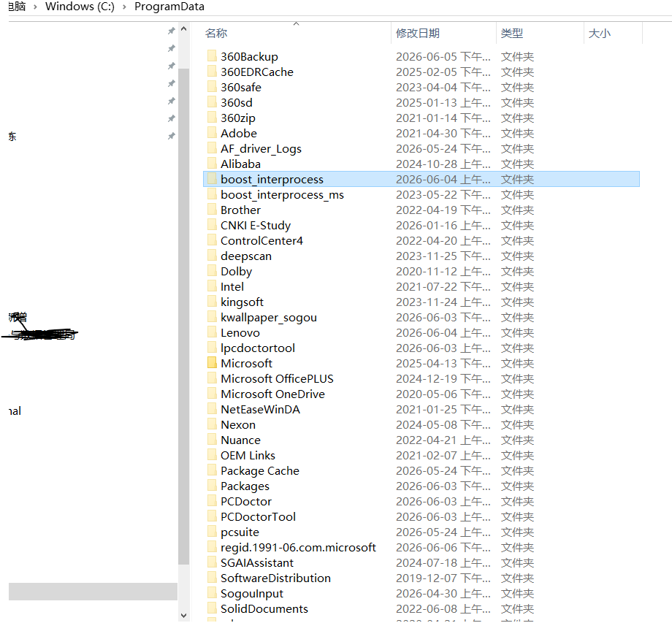The image size is (672, 623).
Task: Select the SGAIAssistant folder name
Action: click(x=256, y=562)
